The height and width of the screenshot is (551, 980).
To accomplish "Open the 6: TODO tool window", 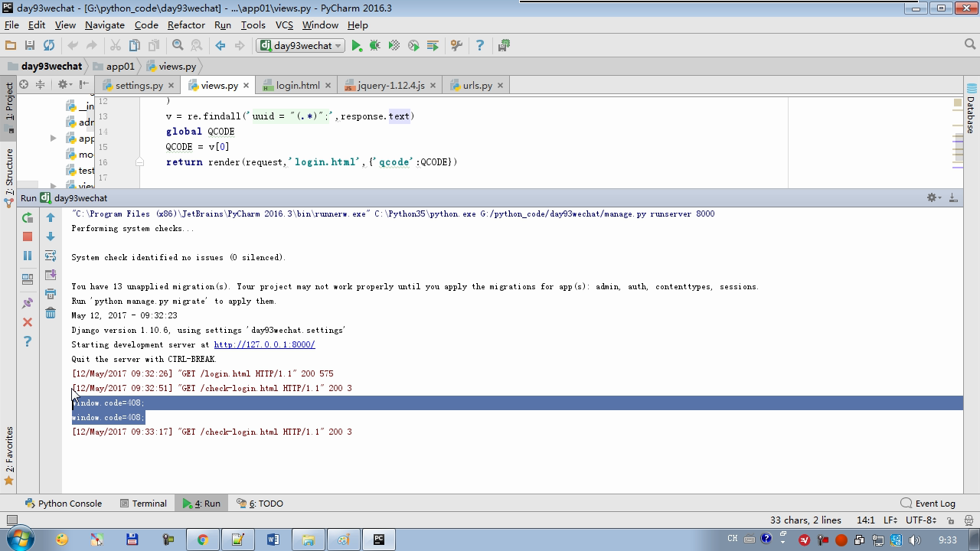I will click(260, 504).
